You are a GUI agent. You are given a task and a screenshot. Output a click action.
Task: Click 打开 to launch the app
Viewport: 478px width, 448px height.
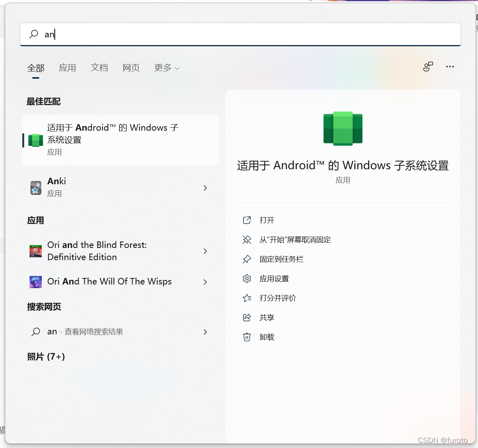[x=267, y=220]
